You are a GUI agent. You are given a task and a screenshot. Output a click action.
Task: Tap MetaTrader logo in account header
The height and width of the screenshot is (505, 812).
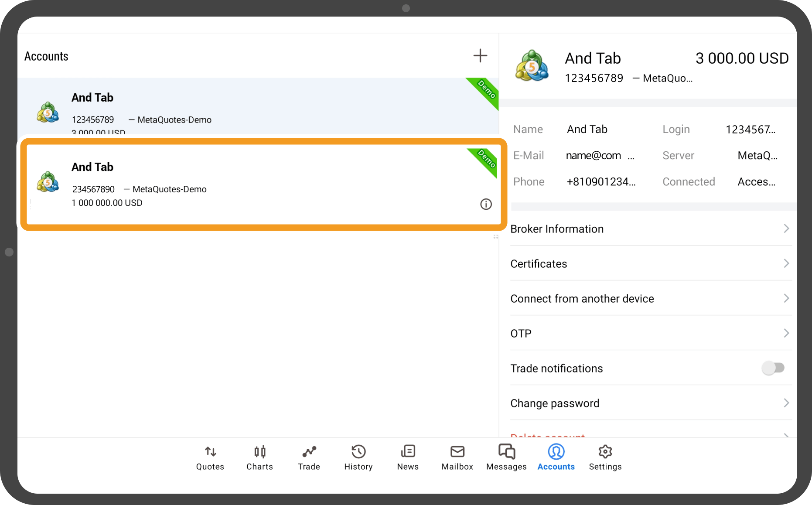coord(532,66)
